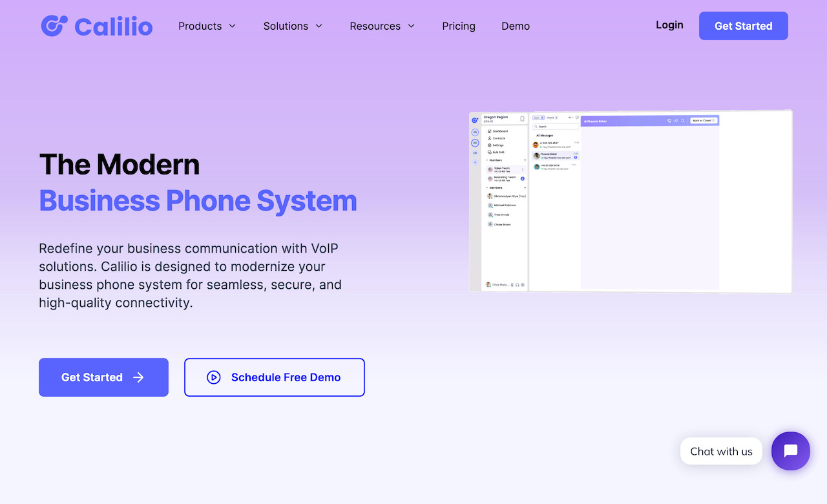827x504 pixels.
Task: Click the headphones icon in the bottom user bar
Action: [518, 284]
